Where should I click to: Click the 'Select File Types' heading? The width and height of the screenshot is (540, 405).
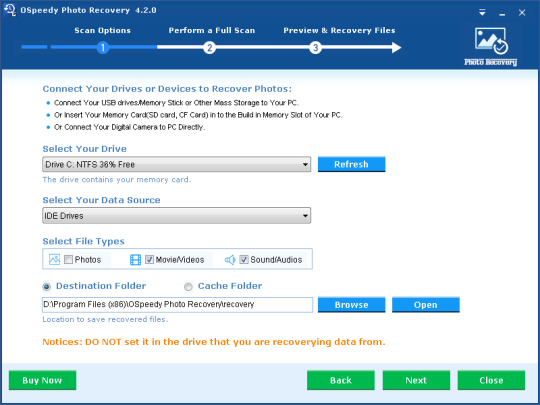click(x=83, y=241)
